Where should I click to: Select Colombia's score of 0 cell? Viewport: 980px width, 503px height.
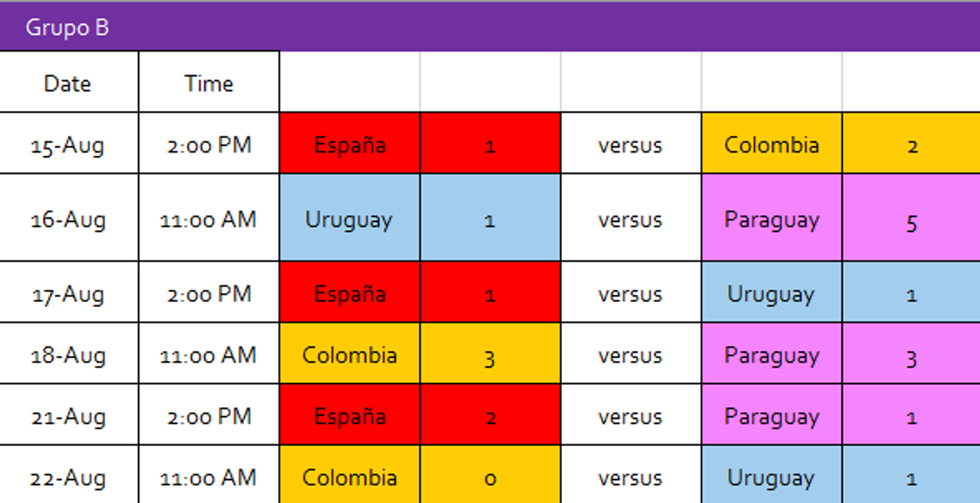click(490, 479)
